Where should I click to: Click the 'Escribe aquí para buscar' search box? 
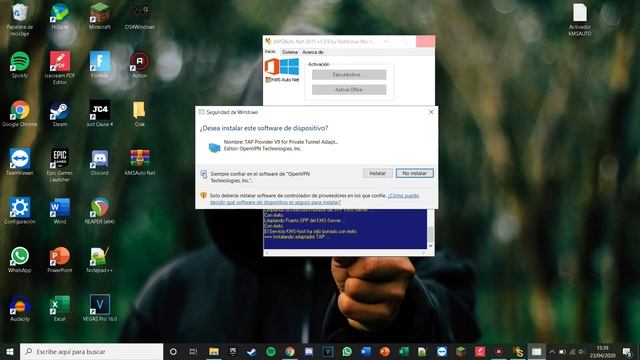[91, 351]
